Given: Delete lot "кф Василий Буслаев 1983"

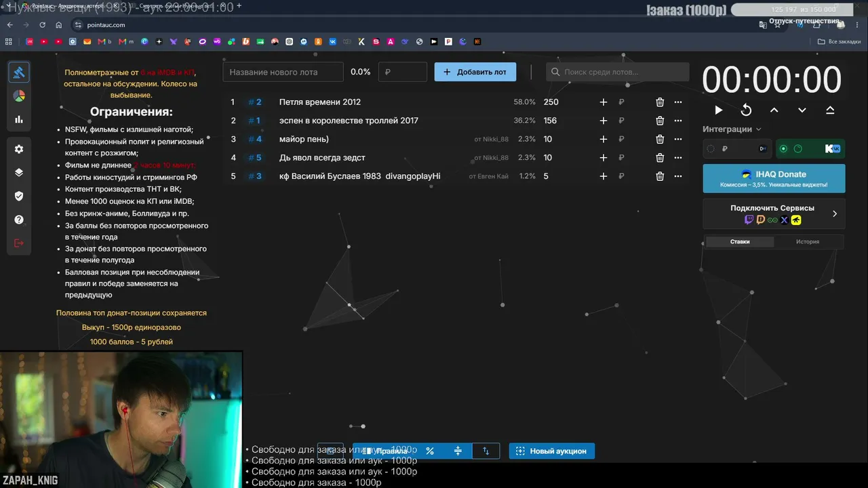Looking at the screenshot, I should click(x=660, y=176).
